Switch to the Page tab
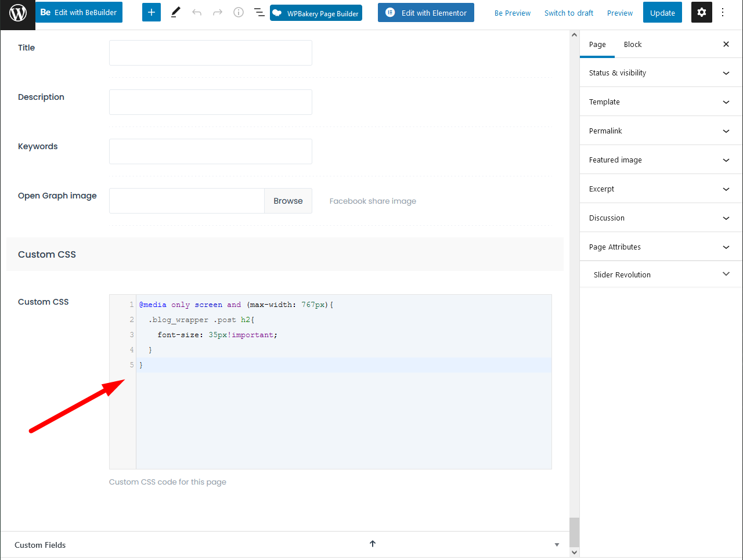This screenshot has height=560, width=743. (x=597, y=44)
